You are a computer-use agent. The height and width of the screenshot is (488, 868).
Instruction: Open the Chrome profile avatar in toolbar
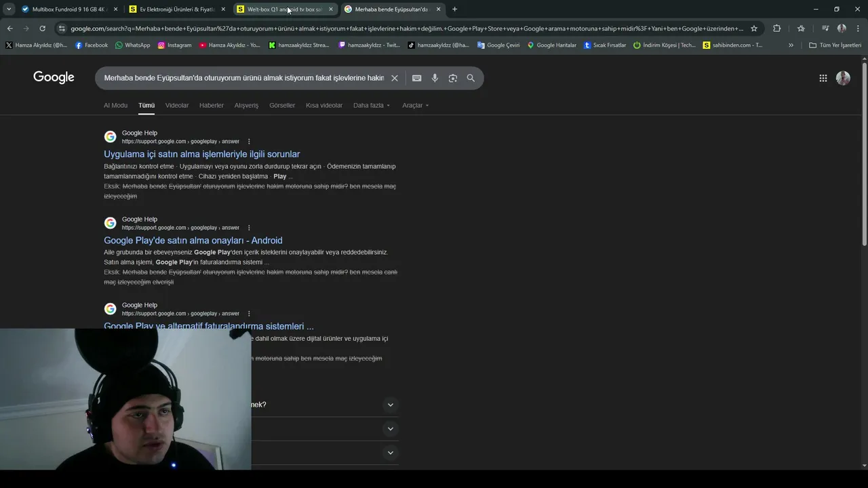coord(842,28)
